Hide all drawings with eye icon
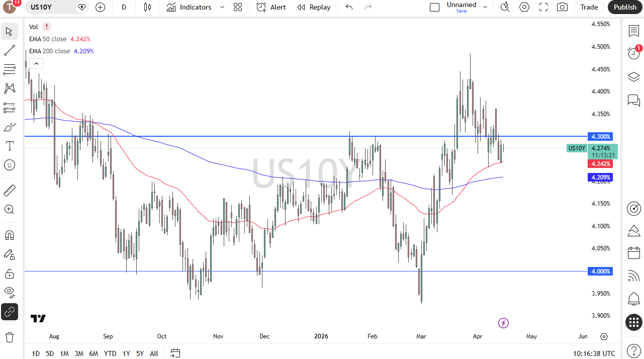 tap(9, 293)
